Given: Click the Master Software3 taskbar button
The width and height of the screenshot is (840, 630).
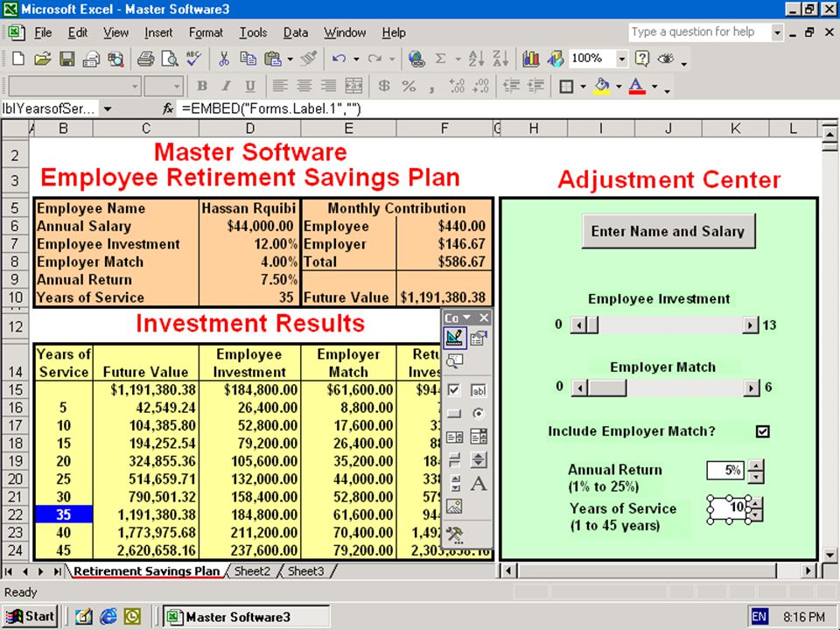Looking at the screenshot, I should pyautogui.click(x=246, y=617).
